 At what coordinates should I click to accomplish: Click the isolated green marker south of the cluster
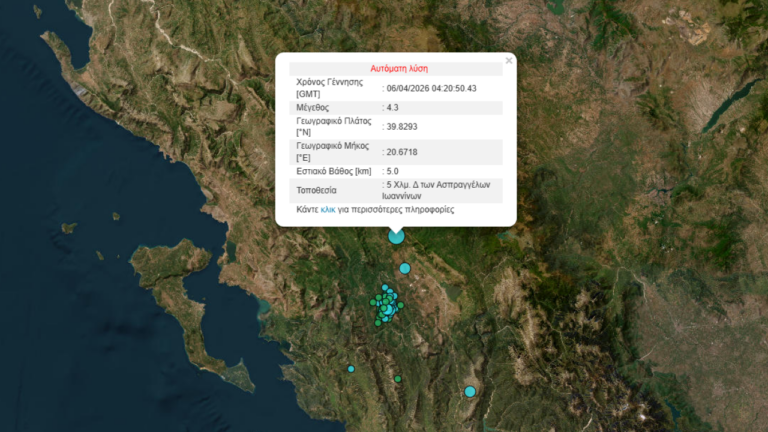(x=397, y=379)
